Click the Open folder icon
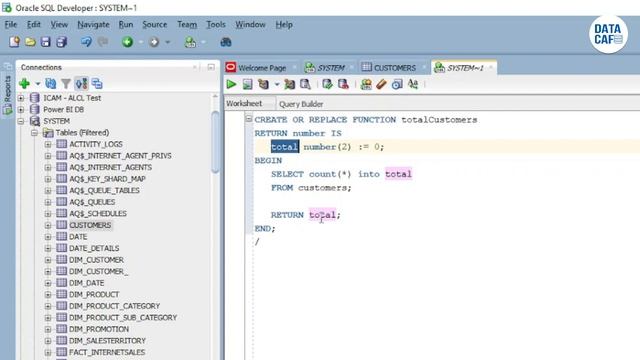 tap(30, 42)
